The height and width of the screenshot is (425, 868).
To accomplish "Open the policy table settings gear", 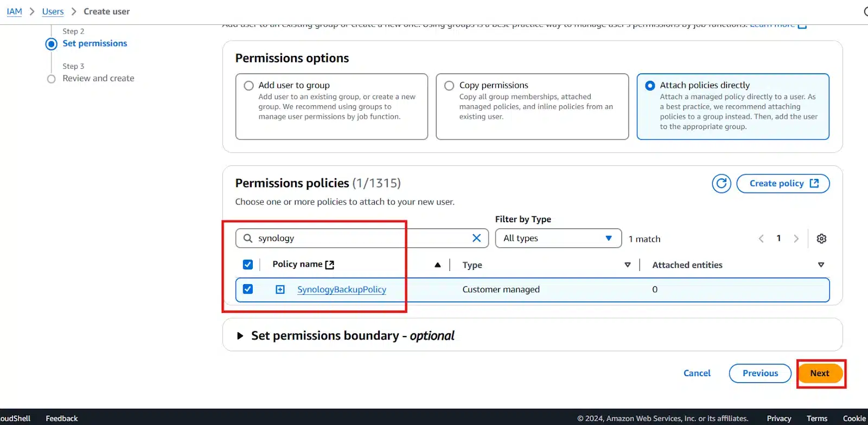I will coord(821,239).
